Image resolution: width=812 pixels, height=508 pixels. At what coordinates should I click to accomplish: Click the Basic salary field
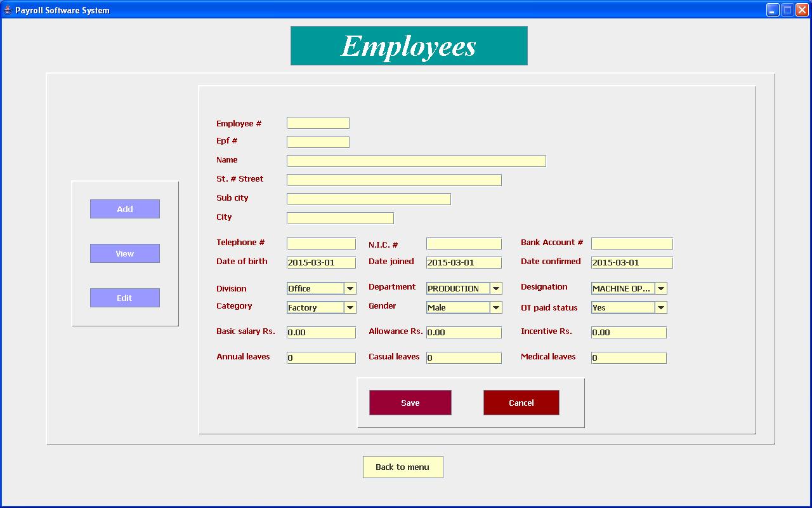(320, 331)
